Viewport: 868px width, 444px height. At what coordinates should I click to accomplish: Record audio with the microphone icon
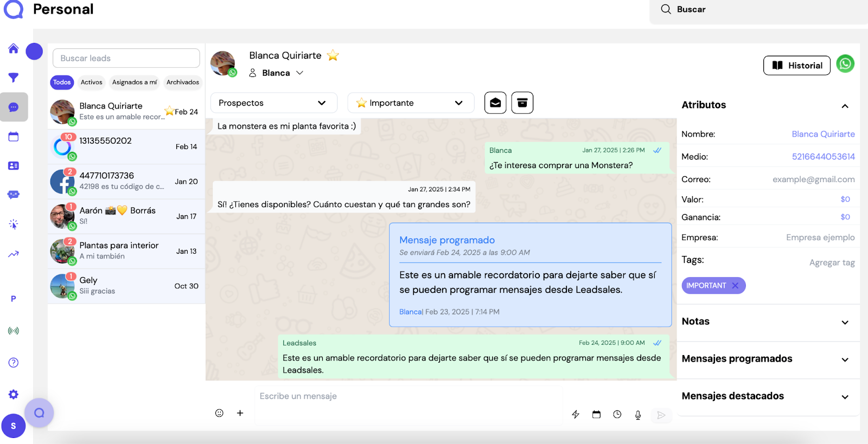(x=638, y=415)
